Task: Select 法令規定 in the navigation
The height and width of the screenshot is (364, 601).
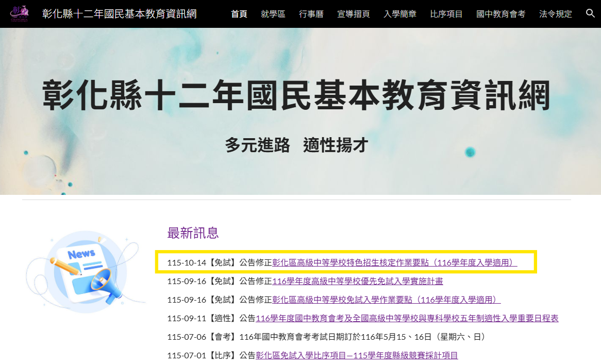Action: pyautogui.click(x=556, y=14)
